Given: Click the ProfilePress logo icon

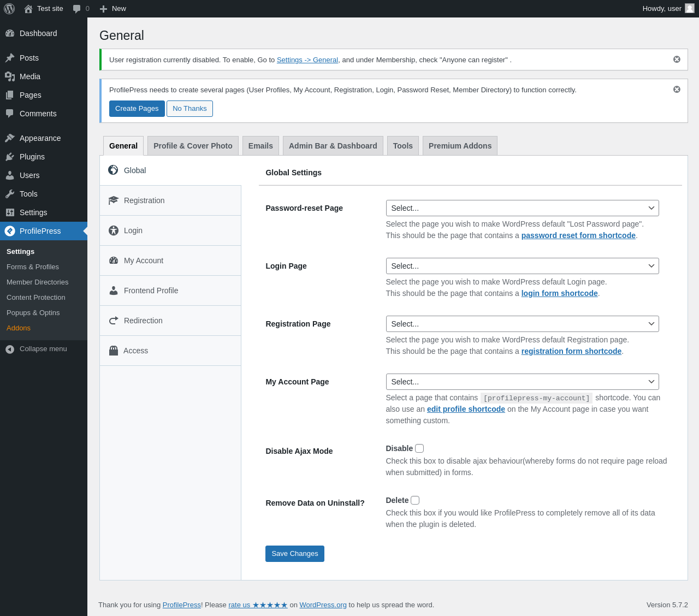Looking at the screenshot, I should pyautogui.click(x=10, y=231).
